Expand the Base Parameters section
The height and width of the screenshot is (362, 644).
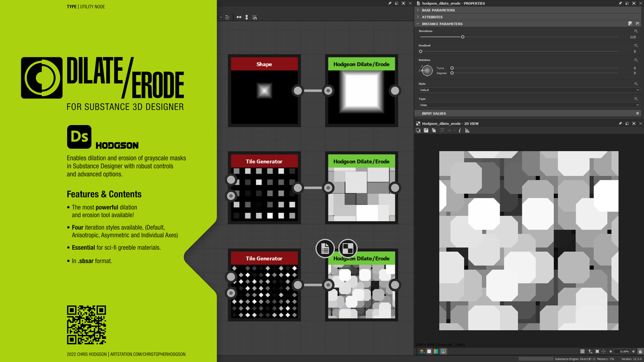(418, 10)
